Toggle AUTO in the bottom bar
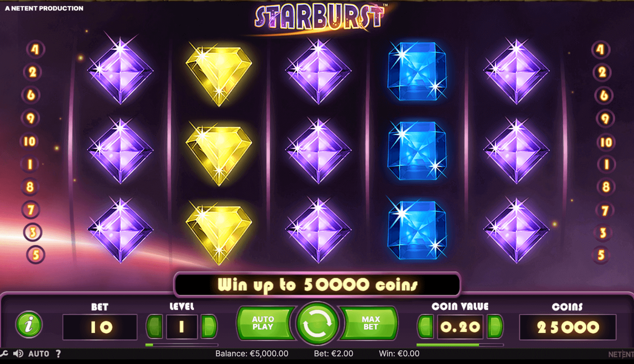 pyautogui.click(x=39, y=353)
